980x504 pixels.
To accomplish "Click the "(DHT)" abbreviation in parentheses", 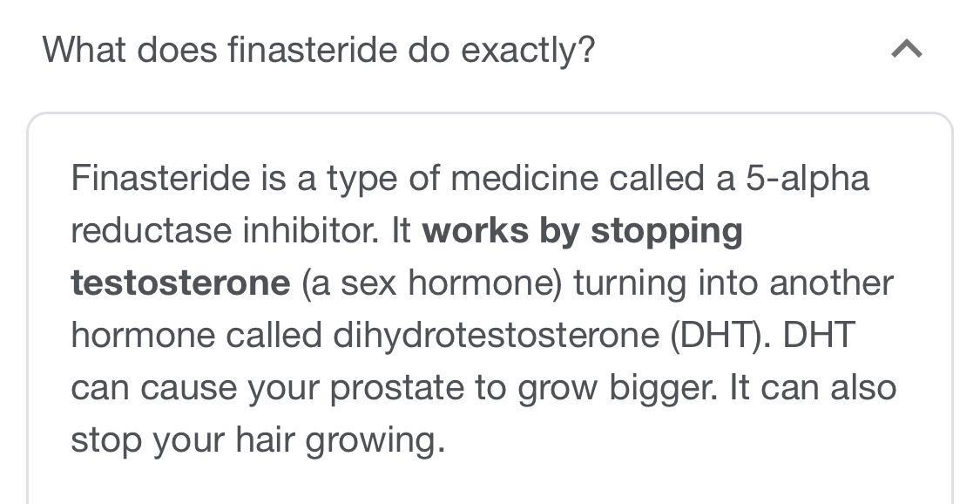I will [x=718, y=336].
